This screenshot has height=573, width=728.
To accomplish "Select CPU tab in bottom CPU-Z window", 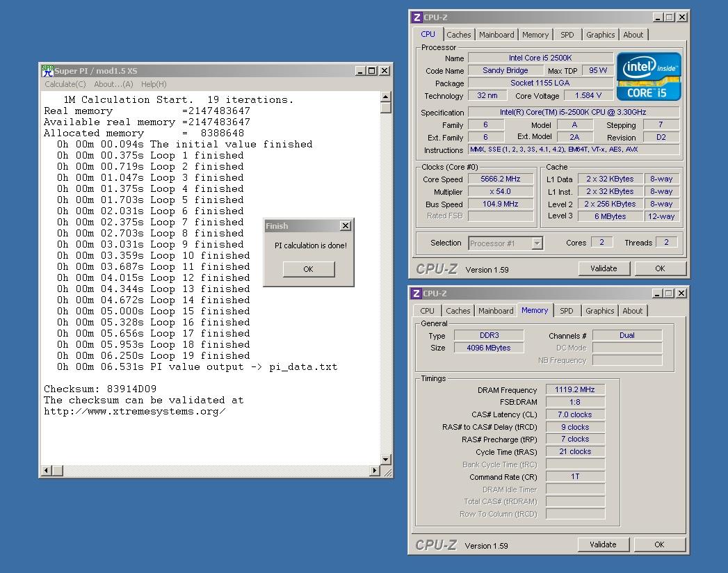I will coord(427,311).
